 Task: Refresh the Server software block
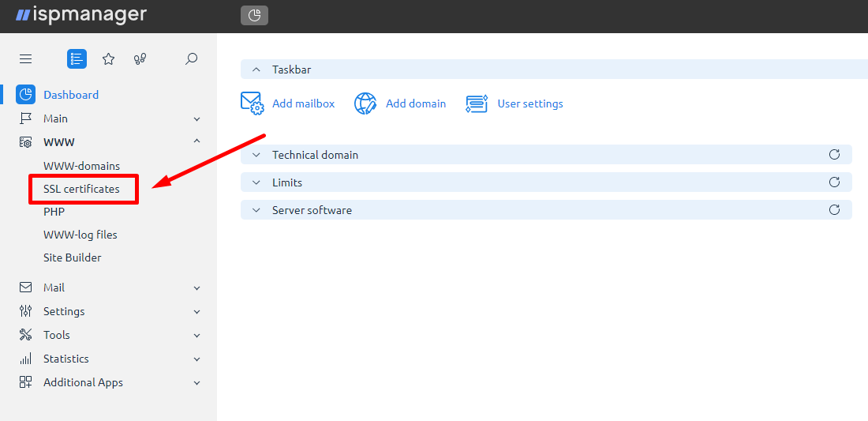point(834,210)
